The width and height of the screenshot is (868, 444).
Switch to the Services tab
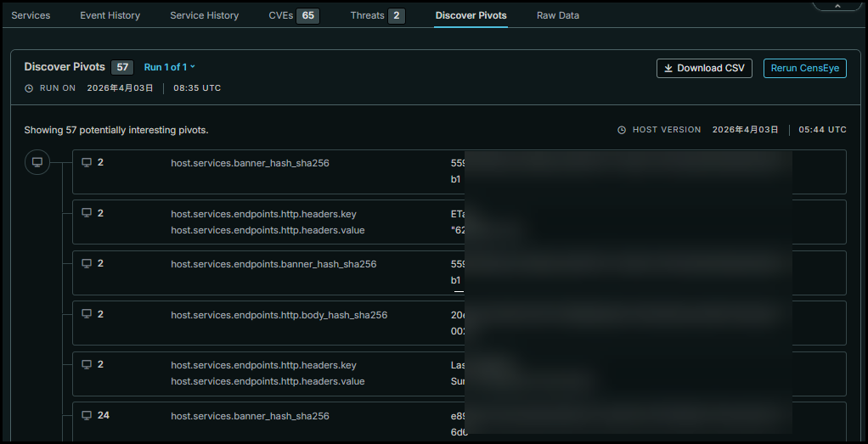[x=31, y=15]
